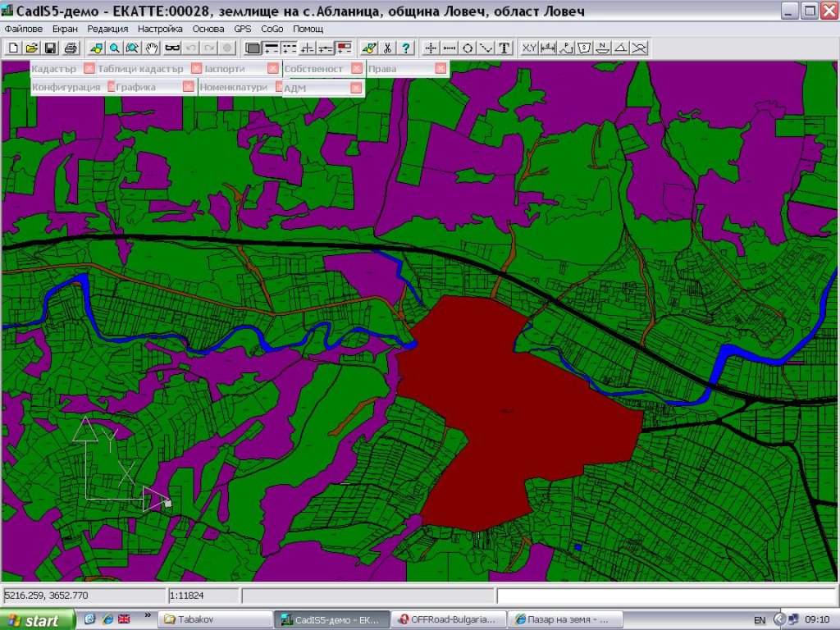The width and height of the screenshot is (840, 630).
Task: Click the XY coordinates tool icon
Action: click(530, 48)
